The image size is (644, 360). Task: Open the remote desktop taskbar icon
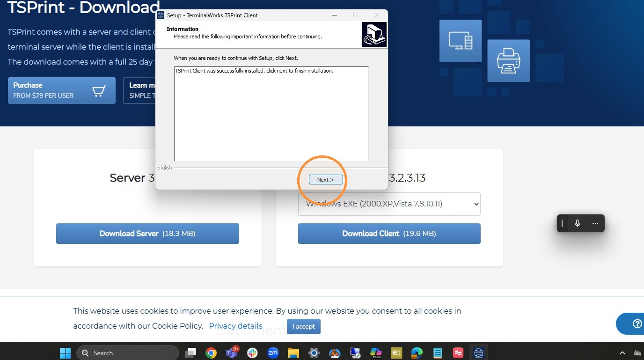click(x=355, y=353)
